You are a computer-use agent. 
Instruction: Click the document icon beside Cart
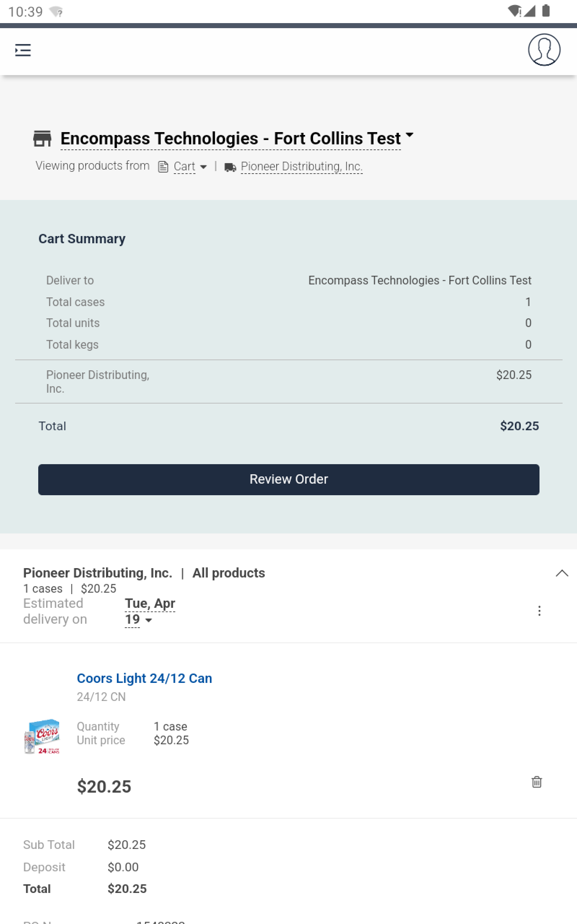163,166
